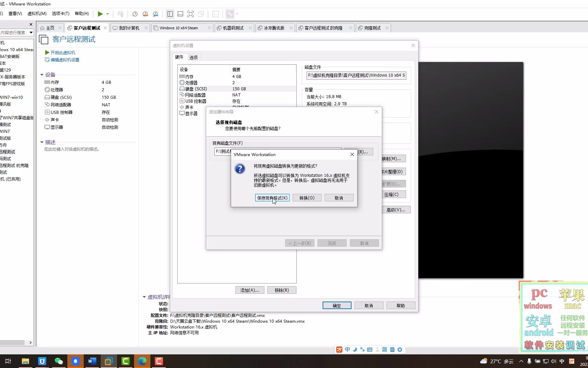Select WIN7-win10 in the library list
The image size is (588, 368).
(12, 97)
